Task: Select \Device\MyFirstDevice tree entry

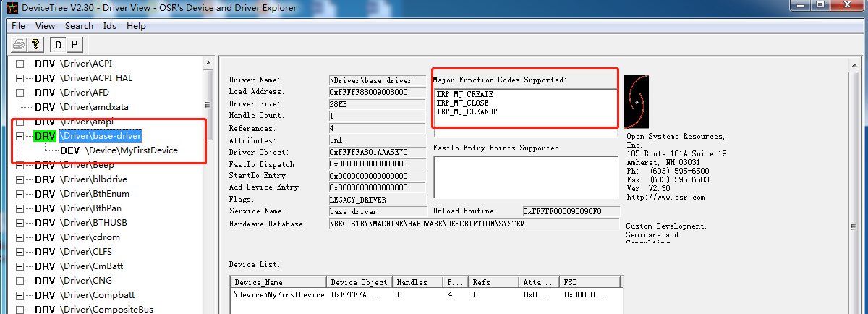Action: (132, 150)
